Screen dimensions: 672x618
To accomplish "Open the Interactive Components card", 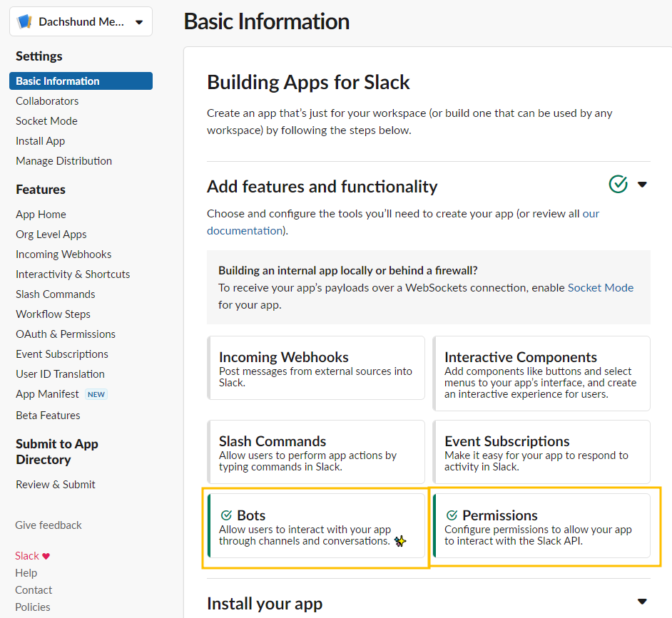I will (x=541, y=374).
